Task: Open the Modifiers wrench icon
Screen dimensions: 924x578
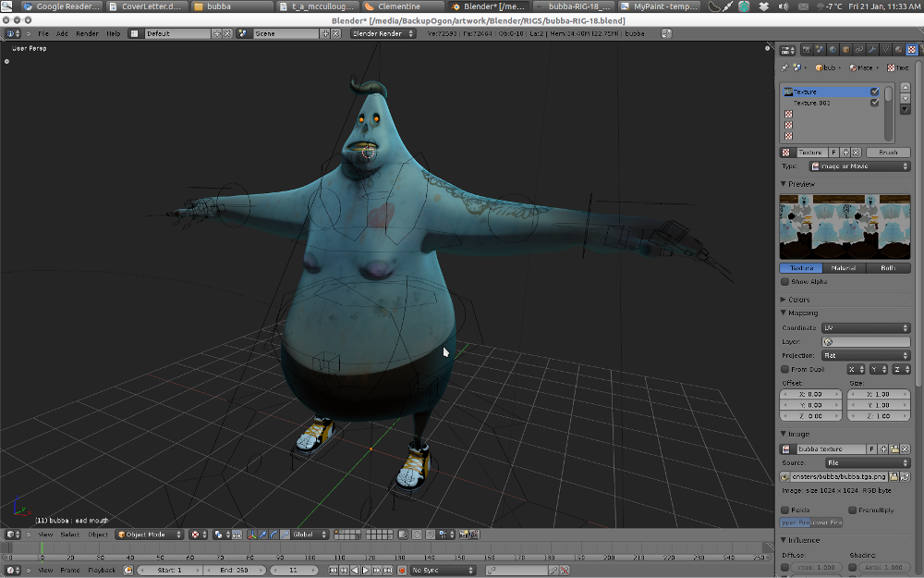Action: [873, 50]
